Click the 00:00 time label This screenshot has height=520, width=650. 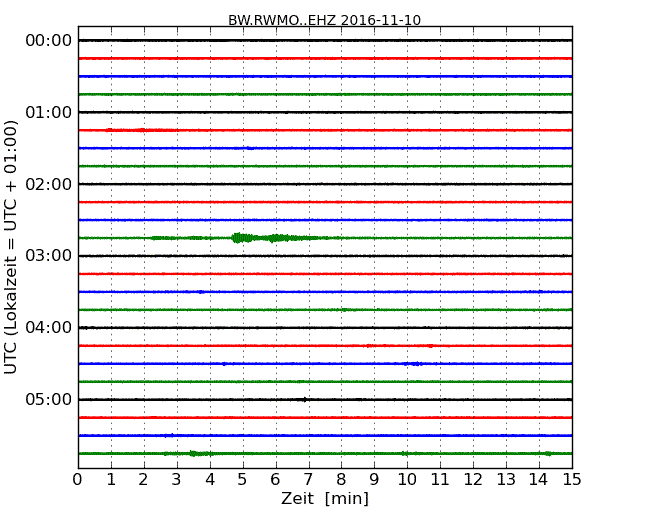pos(49,41)
